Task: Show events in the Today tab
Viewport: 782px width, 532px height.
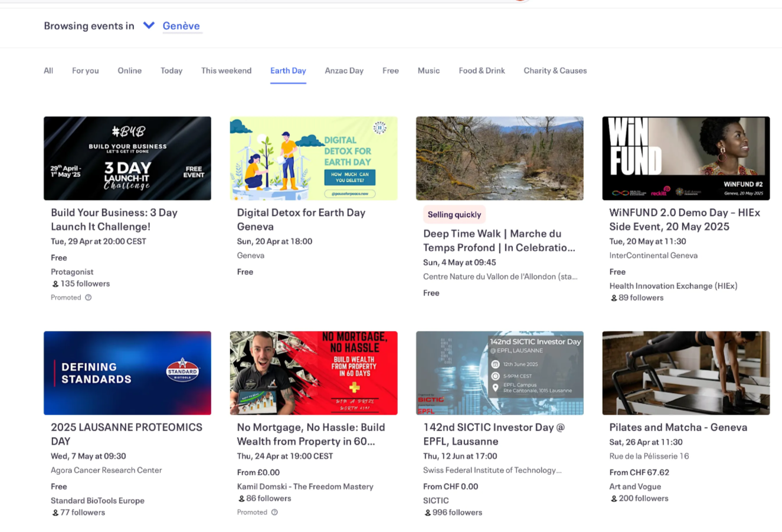Action: [x=171, y=71]
